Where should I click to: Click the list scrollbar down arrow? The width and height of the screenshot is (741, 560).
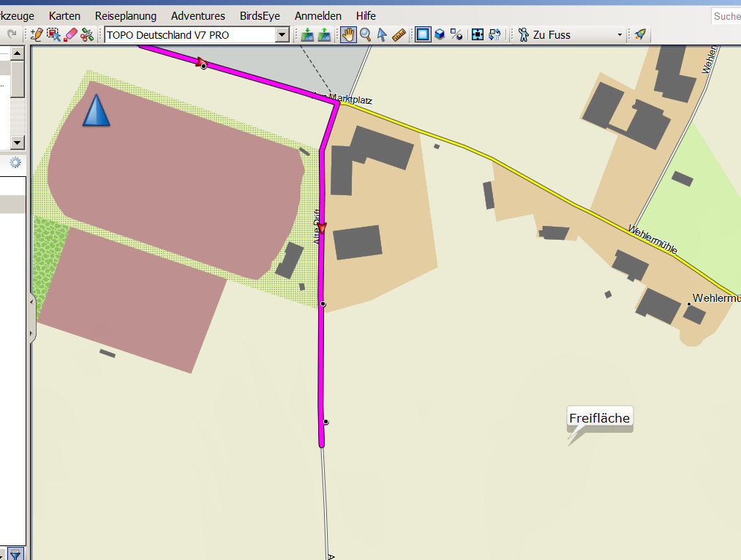pos(18,142)
